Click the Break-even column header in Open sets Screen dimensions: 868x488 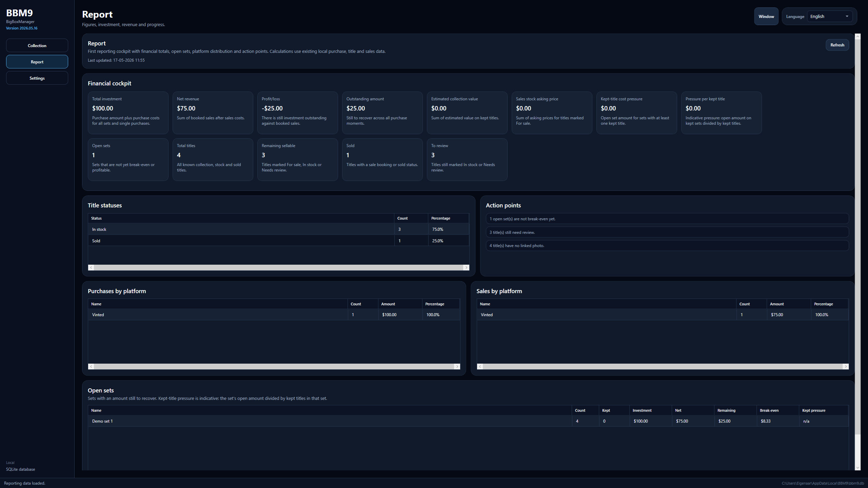click(778, 410)
